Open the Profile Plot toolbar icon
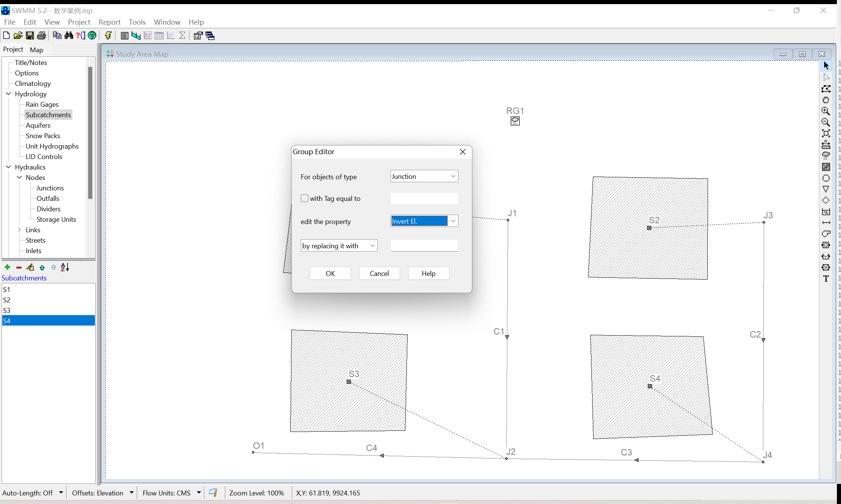Viewport: 841px width, 504px height. (x=136, y=35)
